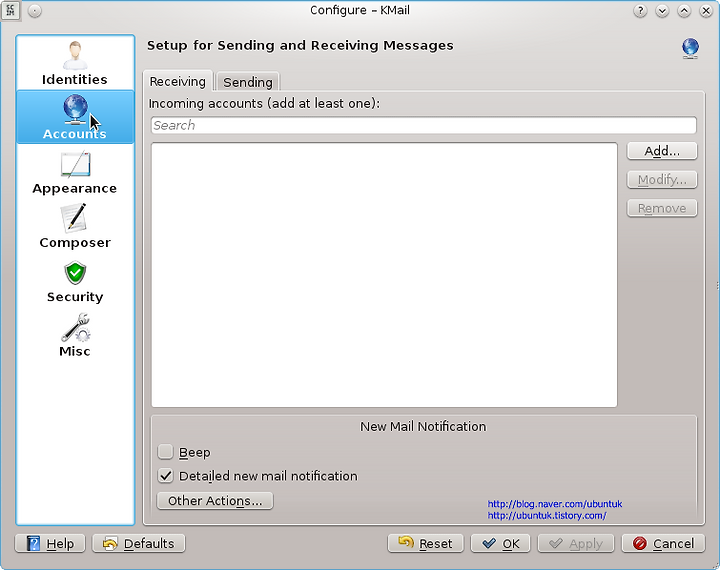Restore settings with the Defaults button
Screen dimensions: 720x570
[139, 543]
